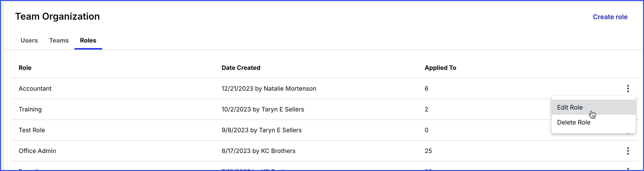Select the Roles tab
The height and width of the screenshot is (171, 644).
[88, 40]
